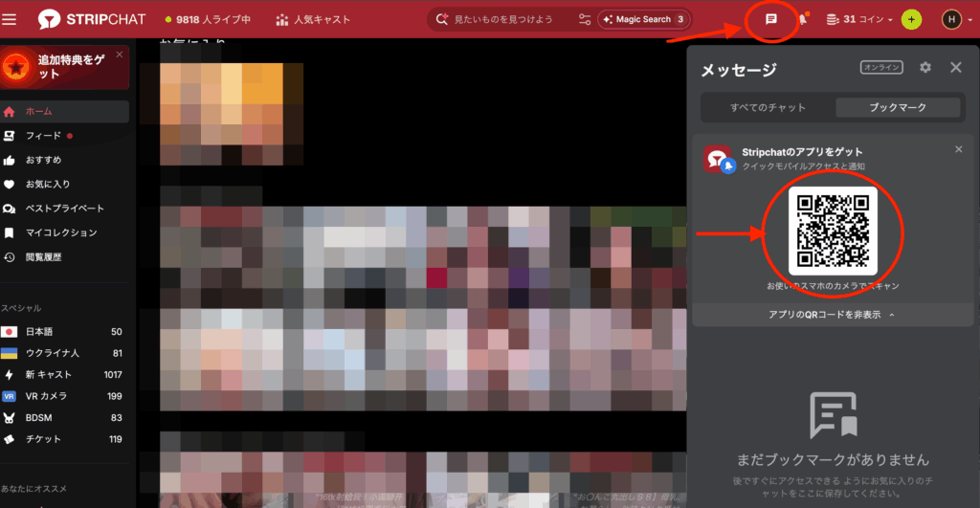Click the Japan flag icon
Screen dimensions: 980x508
(x=9, y=332)
